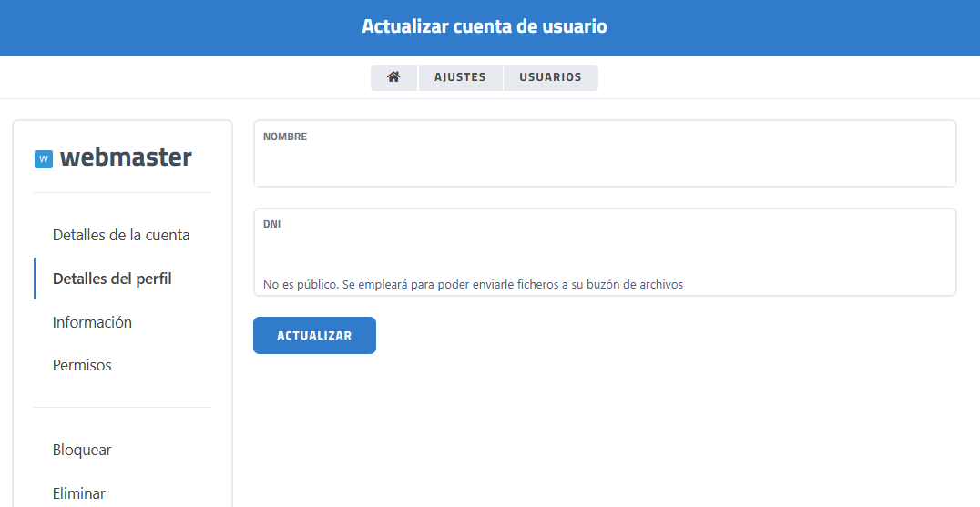The width and height of the screenshot is (980, 507).
Task: Click the blue webmaster avatar icon
Action: pyautogui.click(x=43, y=159)
